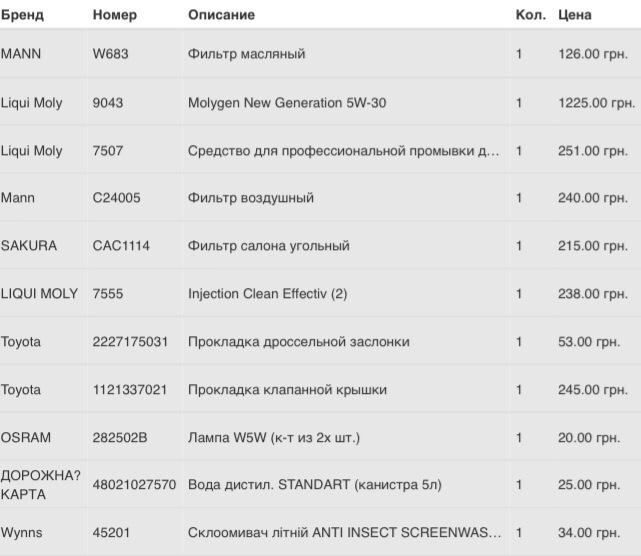The height and width of the screenshot is (556, 641).
Task: Select the OSRAM brand cell
Action: pos(26,438)
